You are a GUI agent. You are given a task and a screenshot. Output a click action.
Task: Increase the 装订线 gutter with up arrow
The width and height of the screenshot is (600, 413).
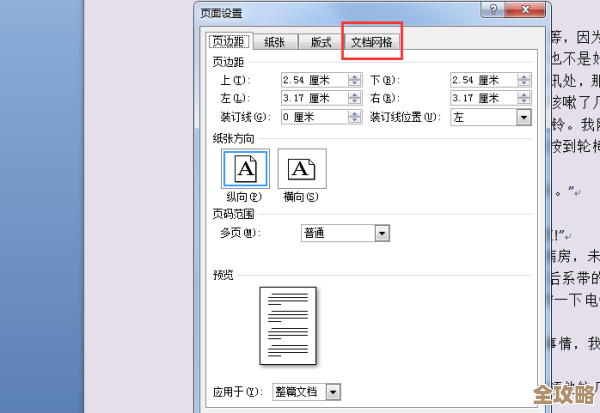click(x=355, y=113)
